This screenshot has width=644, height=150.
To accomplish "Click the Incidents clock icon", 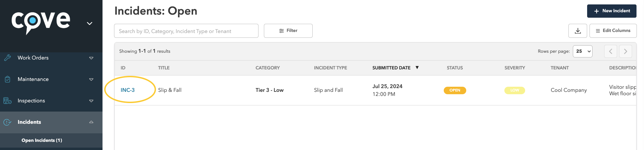I will pyautogui.click(x=7, y=122).
